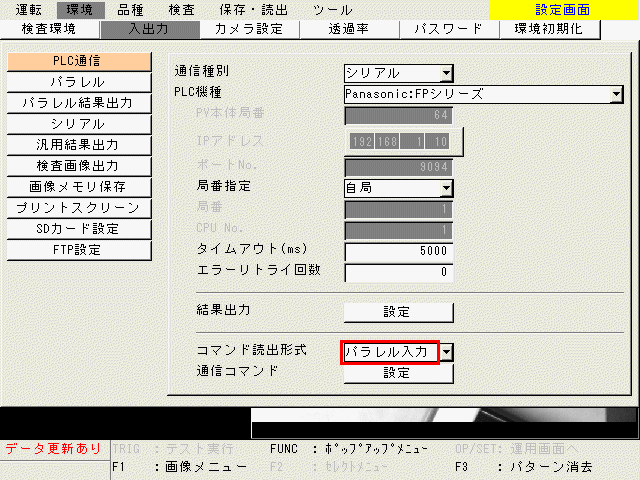This screenshot has height=480, width=640.
Task: Open 検査画像出力 settings
Action: (78, 165)
